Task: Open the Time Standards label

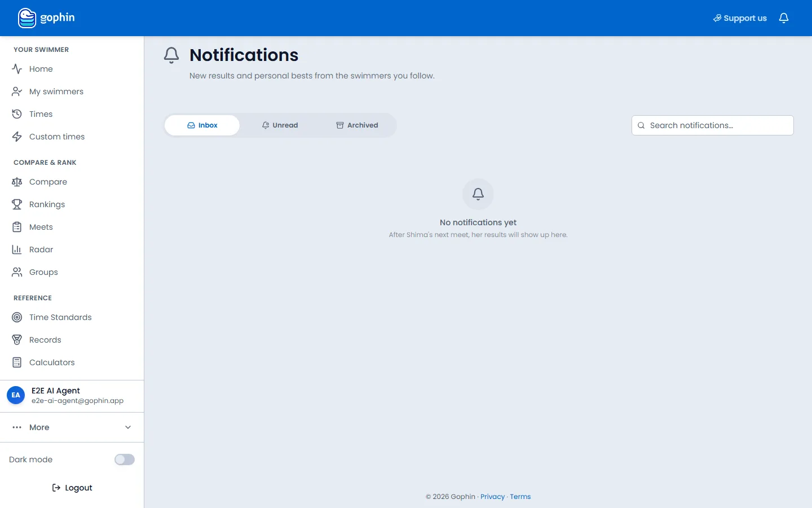Action: click(60, 317)
